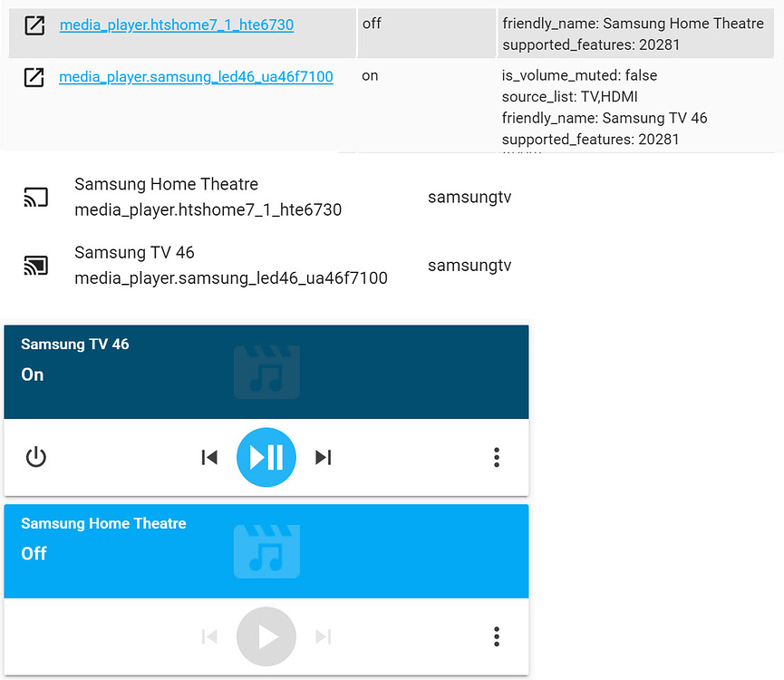This screenshot has height=680, width=784.
Task: Follow the media_player.htshome7_1_hte6730 entity link
Action: pyautogui.click(x=177, y=24)
